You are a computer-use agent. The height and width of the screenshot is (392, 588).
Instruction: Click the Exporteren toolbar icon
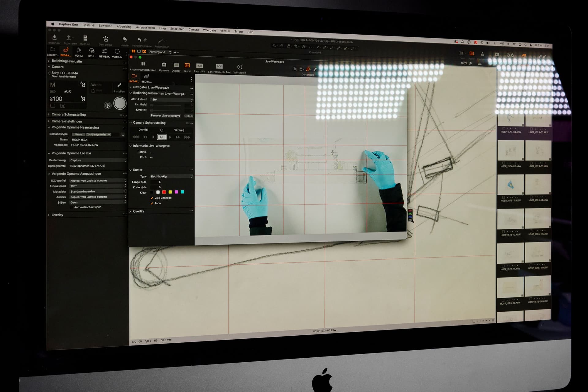coord(69,38)
